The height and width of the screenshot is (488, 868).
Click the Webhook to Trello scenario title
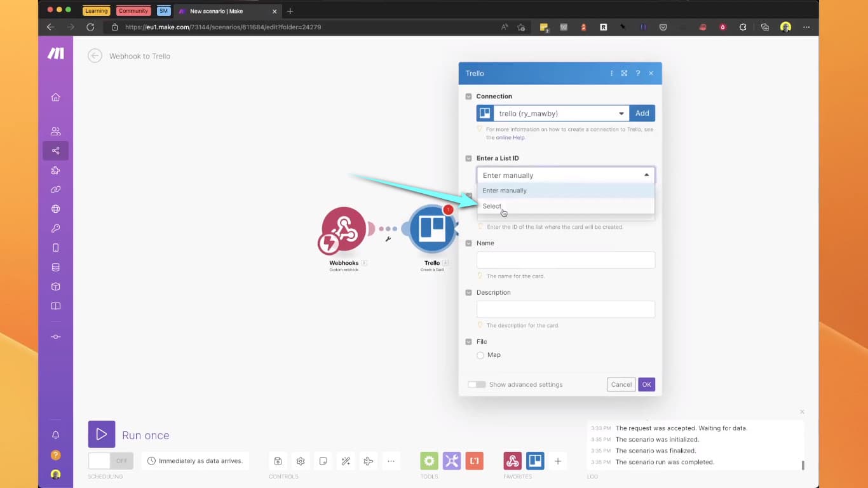140,56
